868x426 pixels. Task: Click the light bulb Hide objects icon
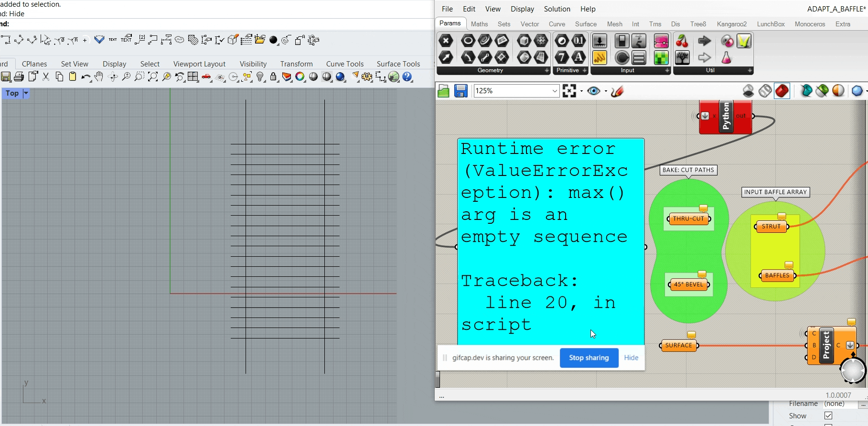(260, 77)
